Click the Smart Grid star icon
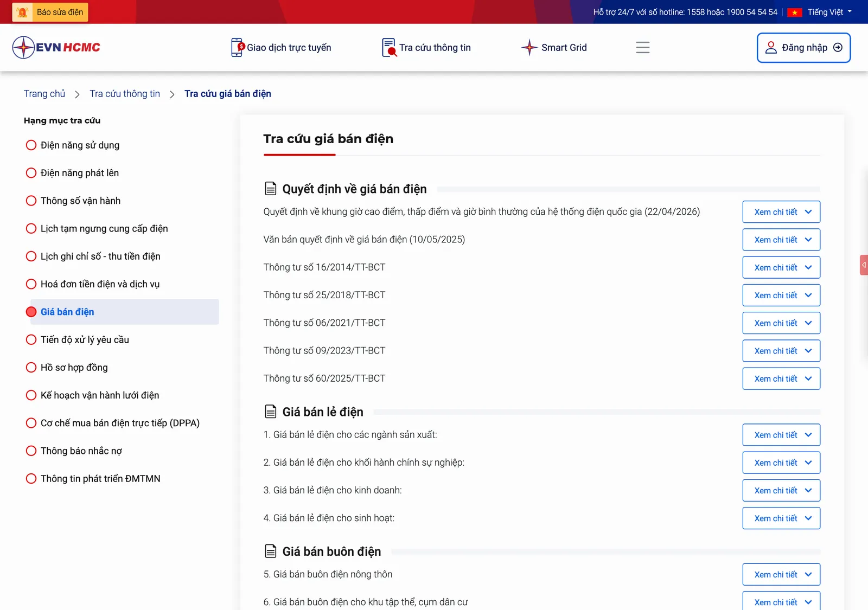 [529, 47]
